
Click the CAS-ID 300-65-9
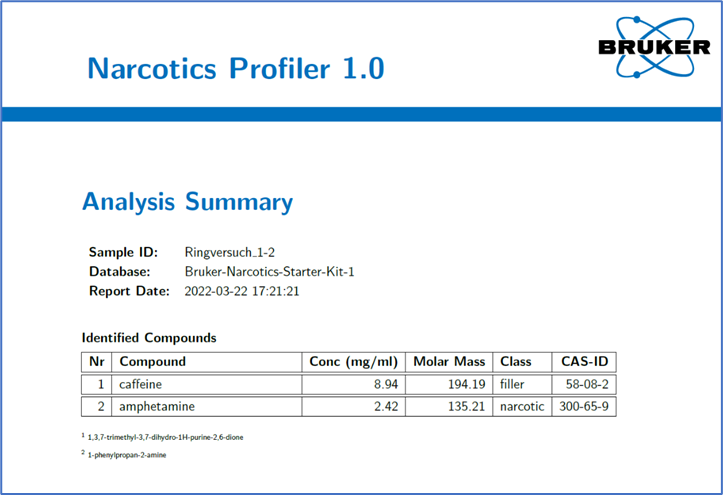click(584, 407)
